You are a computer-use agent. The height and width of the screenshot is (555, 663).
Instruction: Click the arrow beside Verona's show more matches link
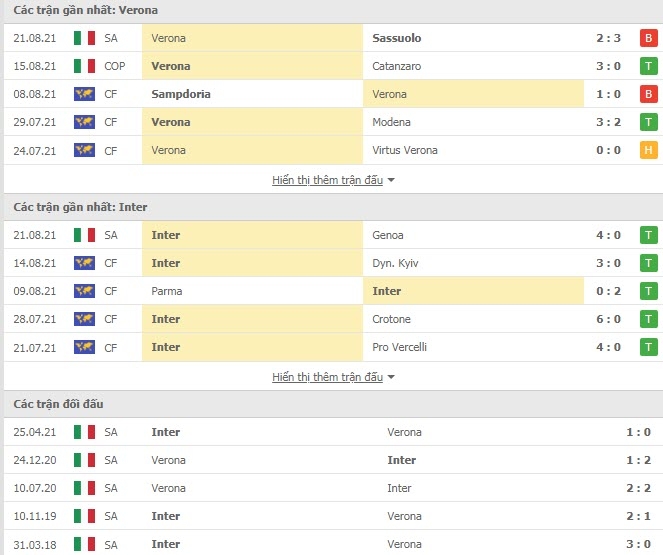click(x=391, y=180)
